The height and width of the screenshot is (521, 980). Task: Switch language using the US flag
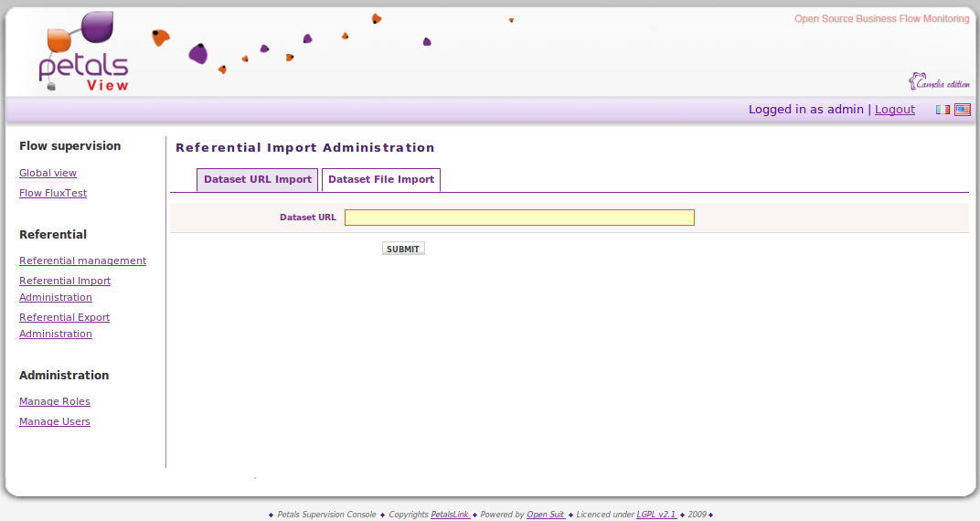(x=963, y=110)
